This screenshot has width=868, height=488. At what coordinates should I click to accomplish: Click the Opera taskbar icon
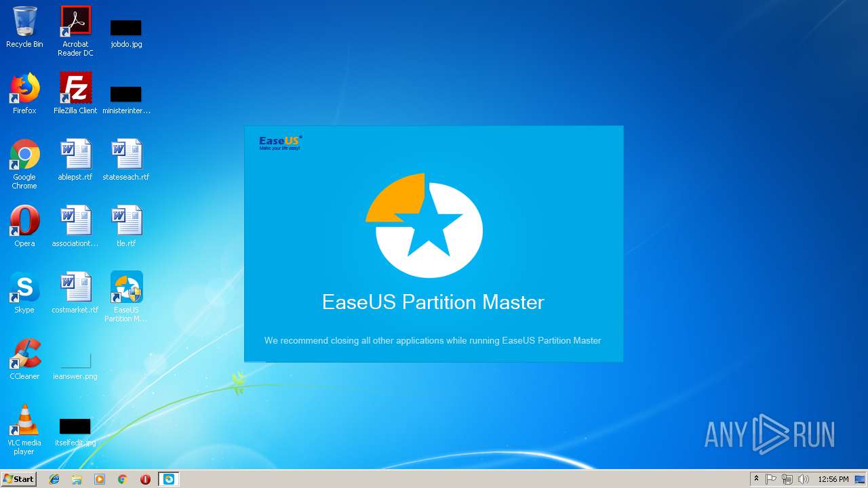(145, 479)
